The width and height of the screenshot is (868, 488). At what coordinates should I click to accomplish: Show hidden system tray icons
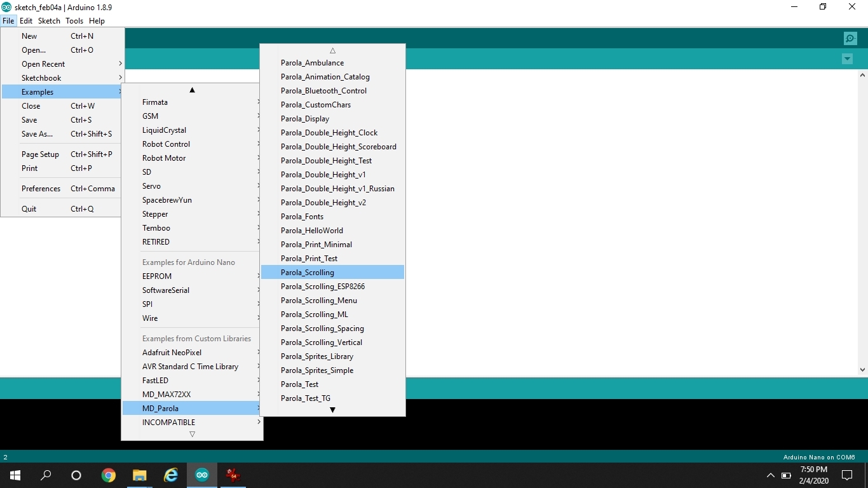tap(771, 475)
